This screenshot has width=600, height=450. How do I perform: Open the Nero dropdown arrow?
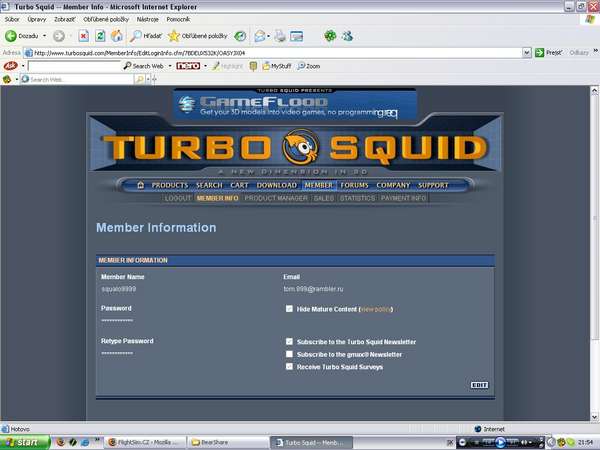[x=205, y=66]
